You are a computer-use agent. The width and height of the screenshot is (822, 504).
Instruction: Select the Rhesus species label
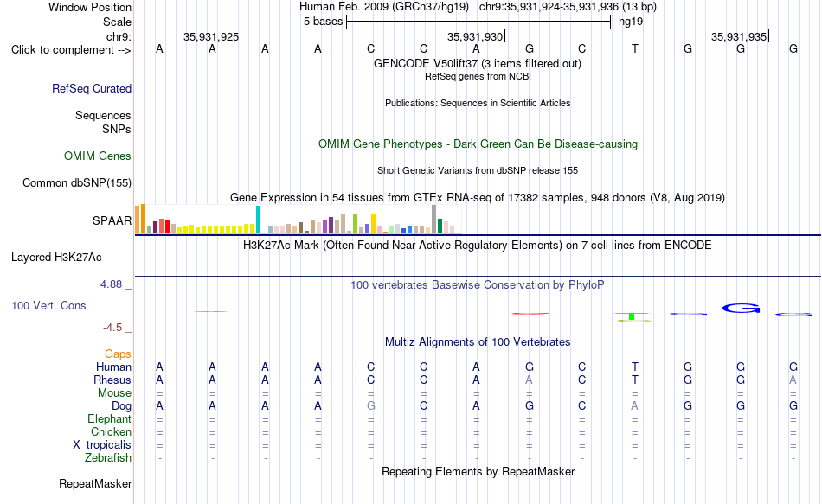point(112,380)
